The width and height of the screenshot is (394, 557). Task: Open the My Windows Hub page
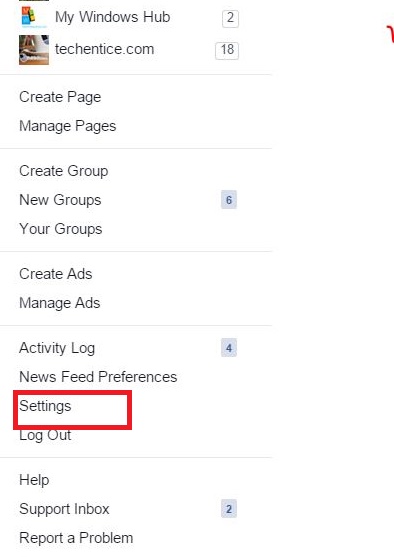point(112,17)
